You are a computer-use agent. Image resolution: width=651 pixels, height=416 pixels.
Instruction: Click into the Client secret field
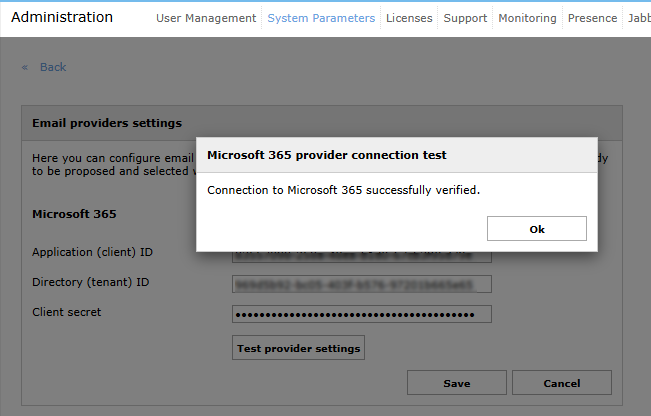(x=361, y=314)
